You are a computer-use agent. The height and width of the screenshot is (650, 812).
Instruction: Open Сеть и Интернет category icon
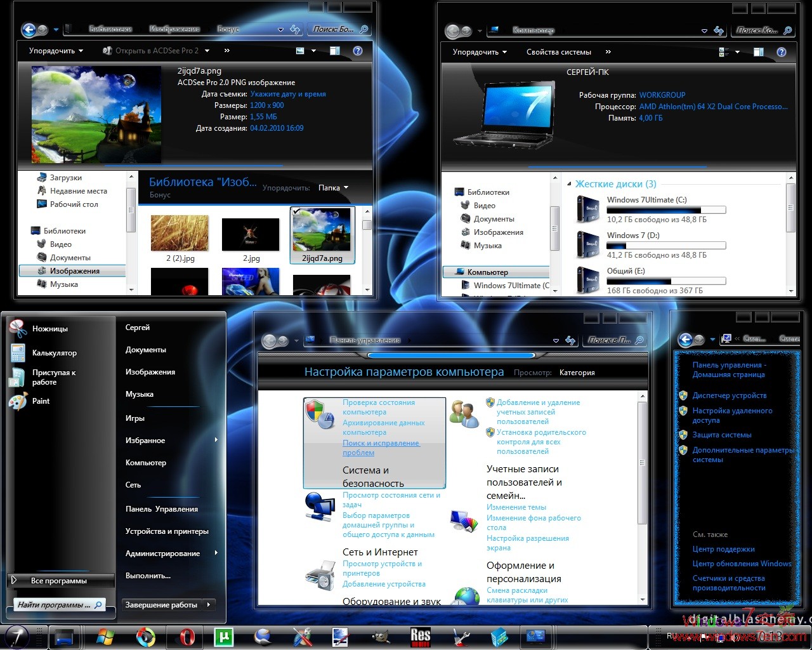(320, 507)
